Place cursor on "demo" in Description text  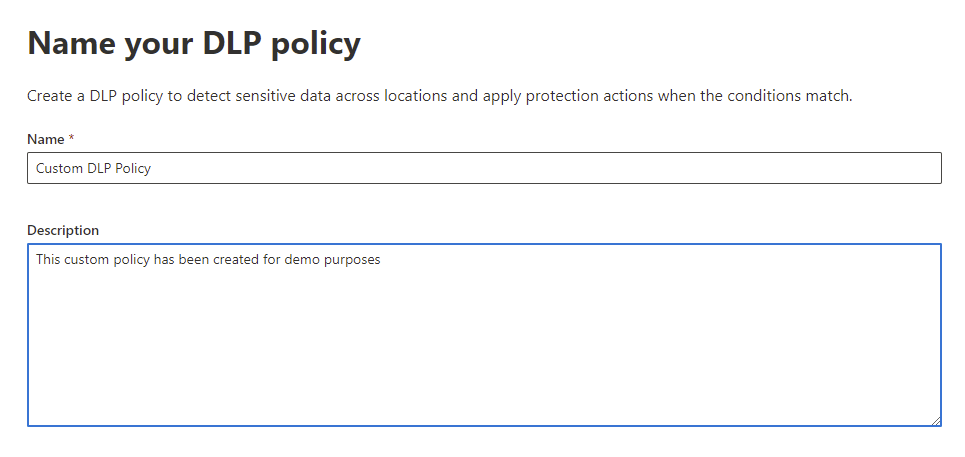300,260
